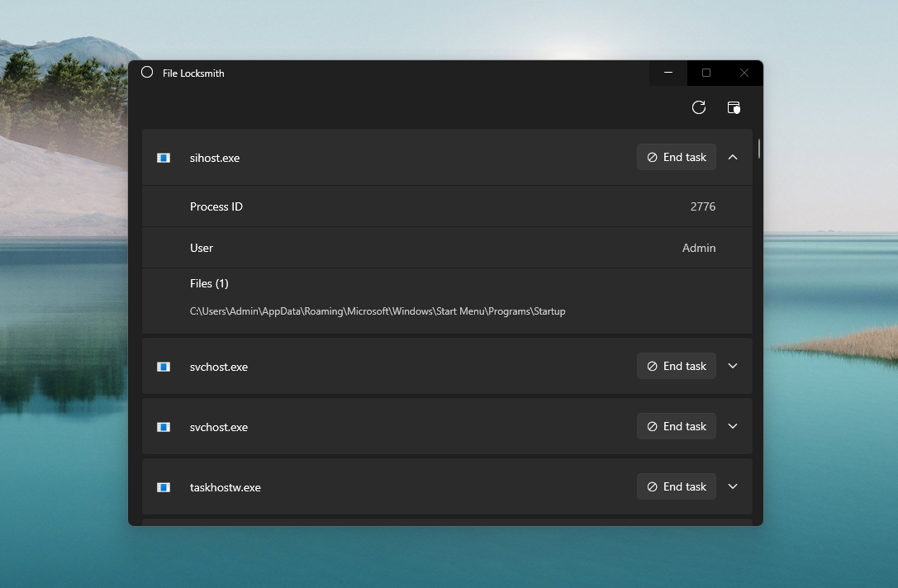Expand the lower svchost.exe entry

(x=733, y=426)
